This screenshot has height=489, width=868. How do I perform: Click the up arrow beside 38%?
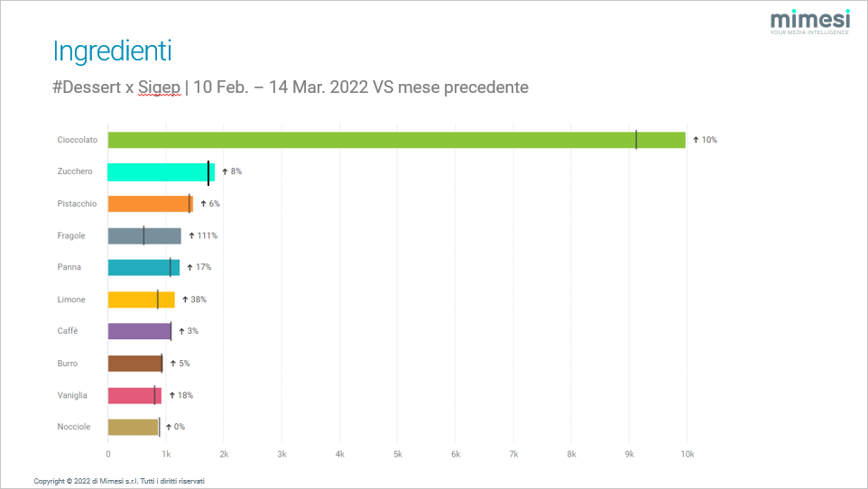(x=185, y=300)
